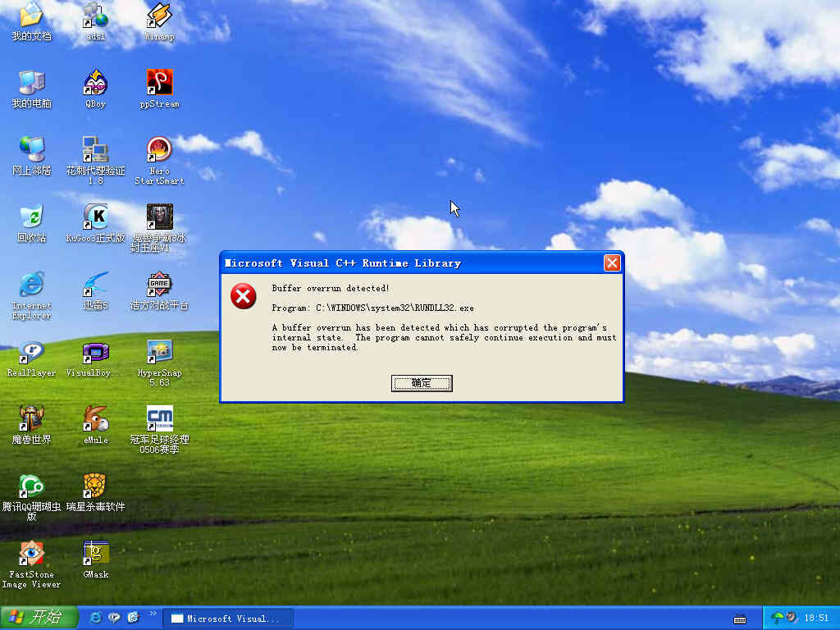
Task: Click the third quick launch icon before the chevron
Action: pos(133,618)
